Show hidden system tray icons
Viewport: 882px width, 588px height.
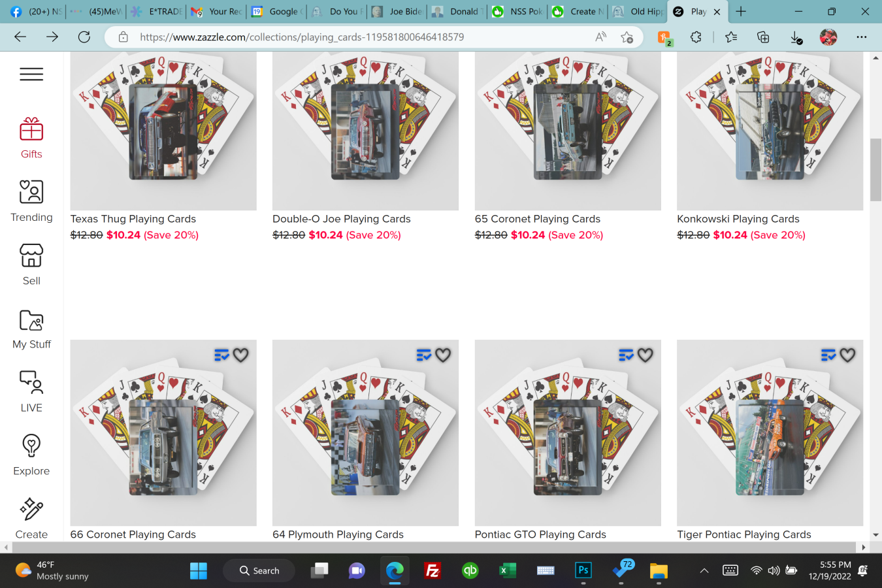point(704,570)
